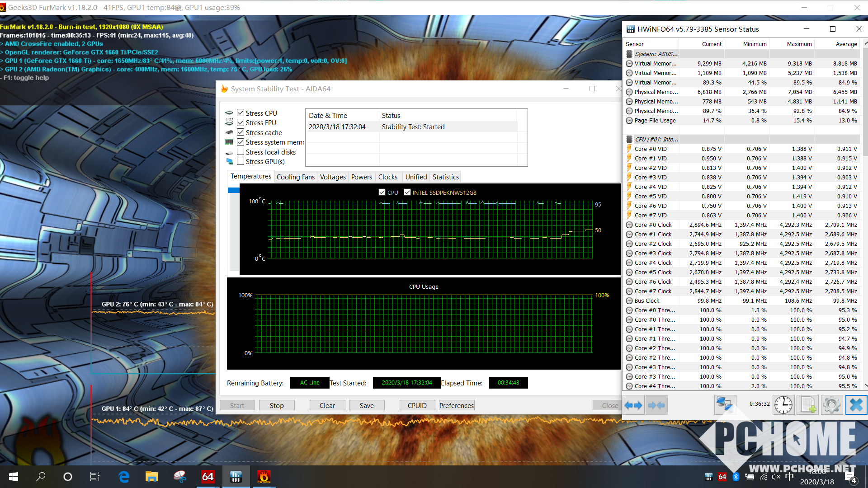Toggle CPU temperature graph checkbox
Viewport: 868px width, 488px height.
tap(382, 192)
